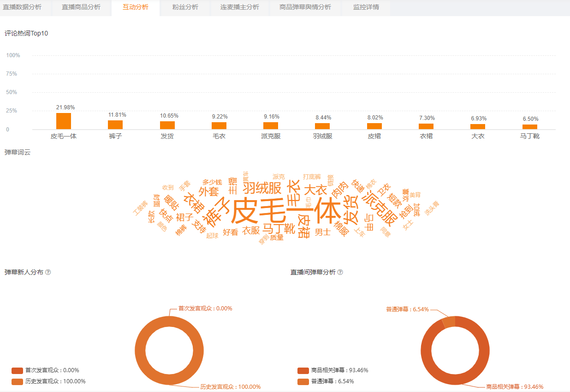Open help icon beside 弹幕新人分布

[48, 272]
